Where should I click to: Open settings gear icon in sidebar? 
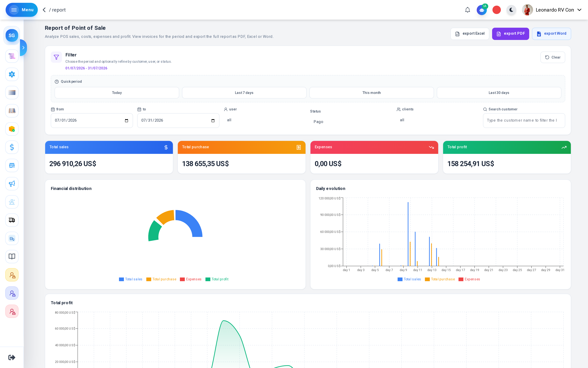12,74
